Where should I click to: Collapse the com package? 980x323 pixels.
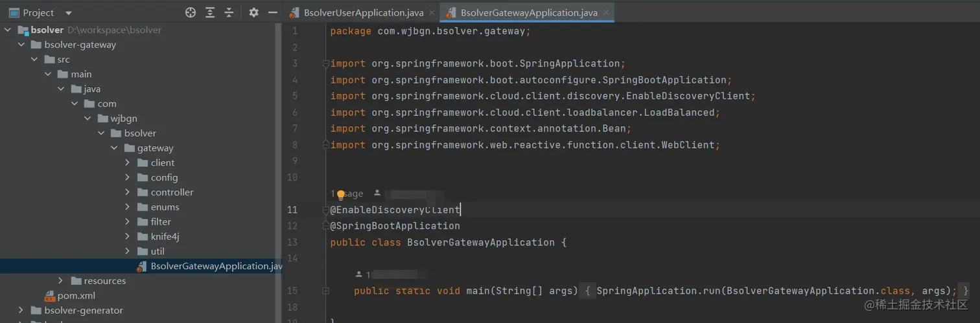75,104
